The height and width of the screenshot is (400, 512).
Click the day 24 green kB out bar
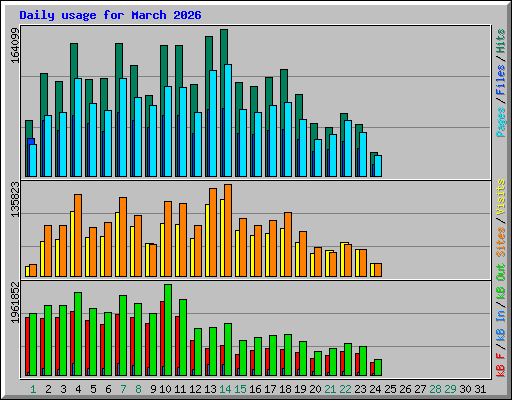(x=378, y=367)
